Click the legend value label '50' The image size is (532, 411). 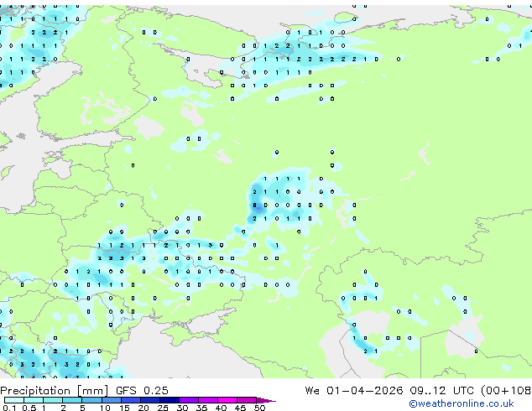point(260,408)
